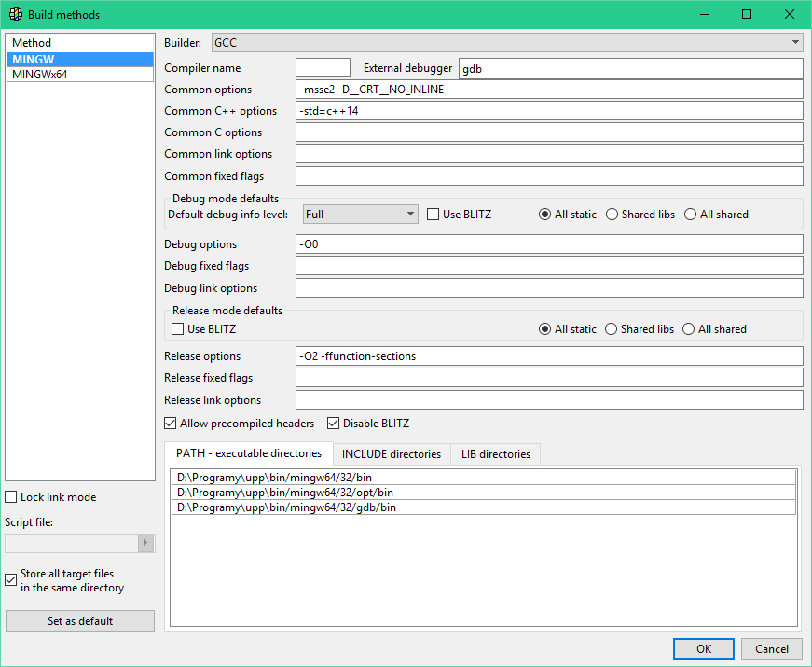Open the Builder GCC dropdown
Viewport: 812px width, 667px height.
[x=795, y=42]
